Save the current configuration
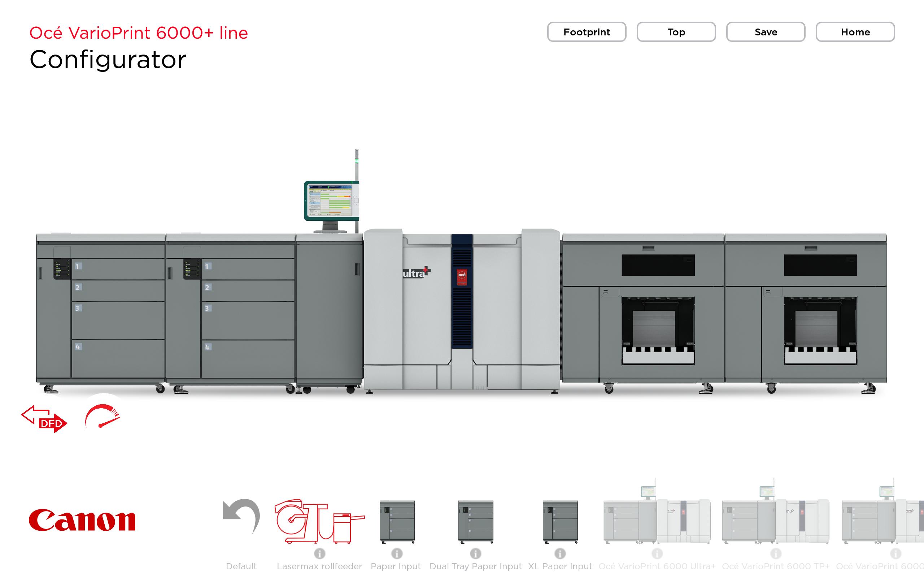The width and height of the screenshot is (924, 578). (x=766, y=32)
